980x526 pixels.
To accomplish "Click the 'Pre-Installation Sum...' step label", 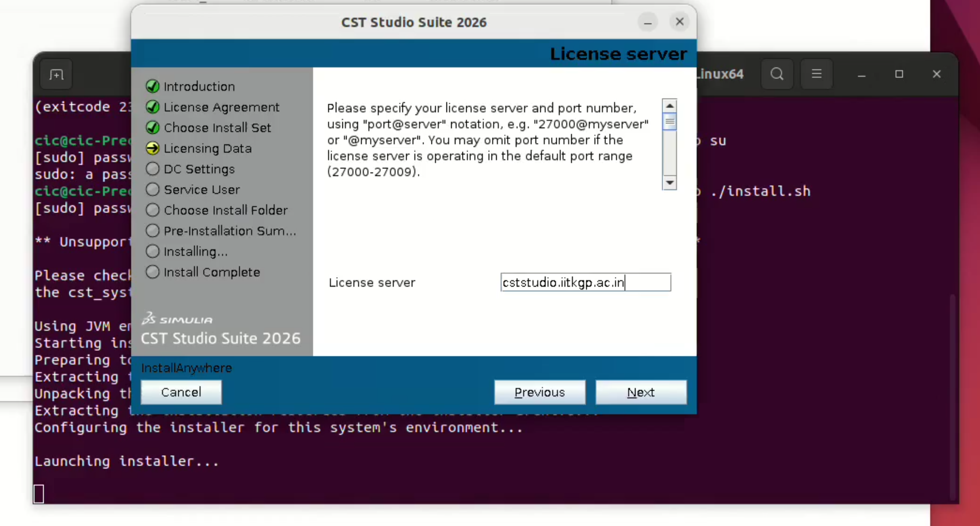I will (230, 231).
